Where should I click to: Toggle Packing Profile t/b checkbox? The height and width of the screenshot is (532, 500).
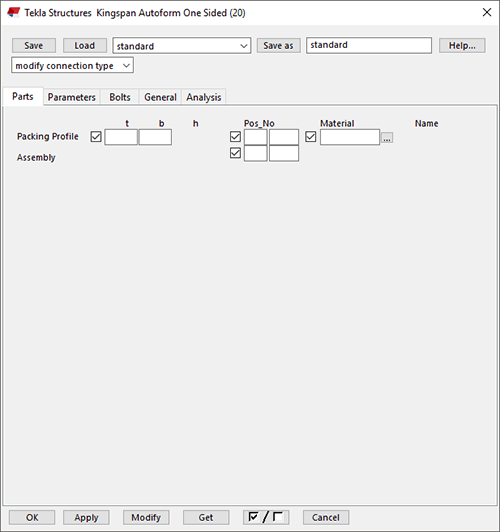(96, 137)
